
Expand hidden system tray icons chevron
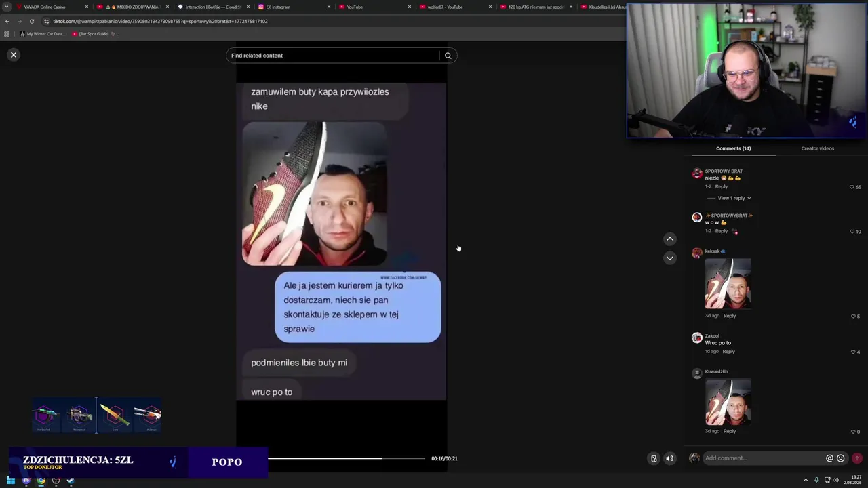pos(806,480)
